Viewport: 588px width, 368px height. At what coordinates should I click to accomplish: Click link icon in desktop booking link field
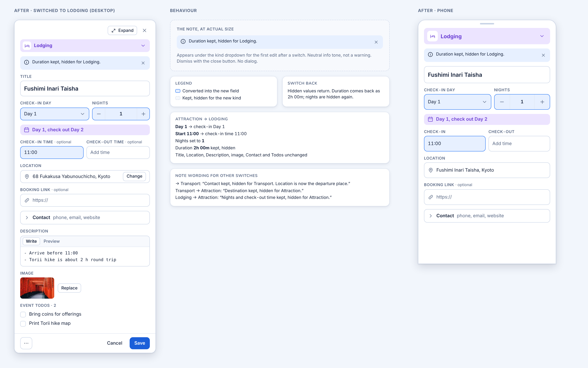pos(27,200)
